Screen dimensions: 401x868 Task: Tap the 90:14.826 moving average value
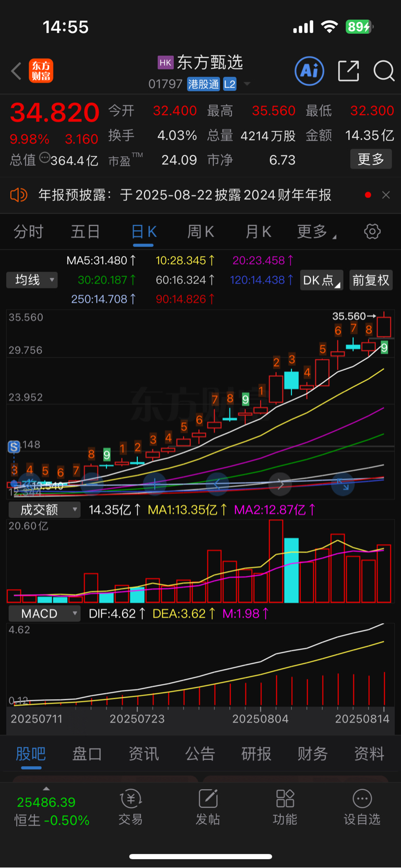click(x=185, y=299)
